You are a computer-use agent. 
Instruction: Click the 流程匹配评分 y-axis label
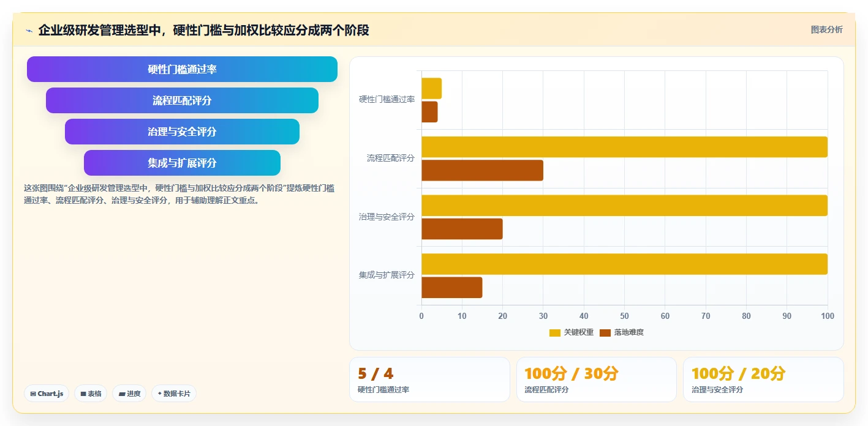[391, 158]
